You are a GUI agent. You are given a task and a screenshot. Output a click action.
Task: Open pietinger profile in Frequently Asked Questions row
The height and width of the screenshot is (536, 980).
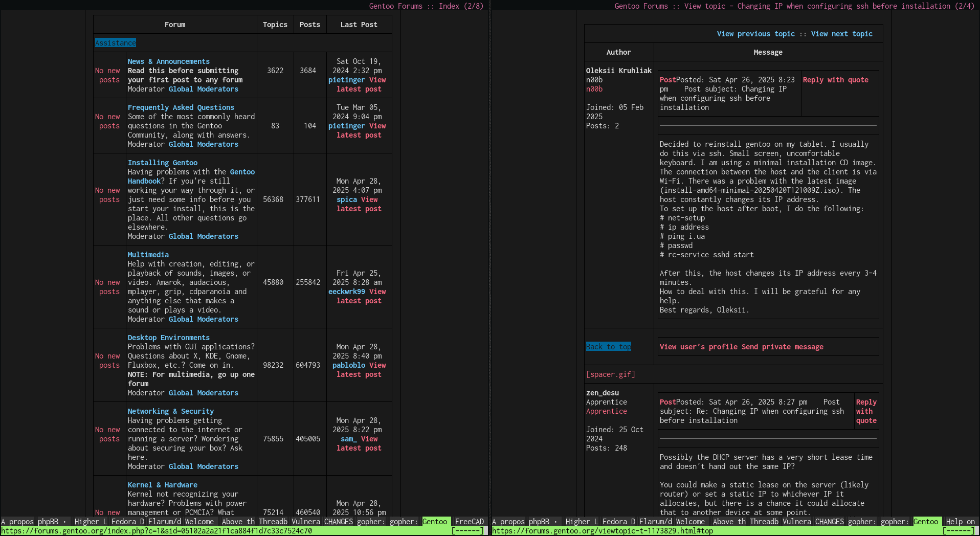(x=346, y=126)
